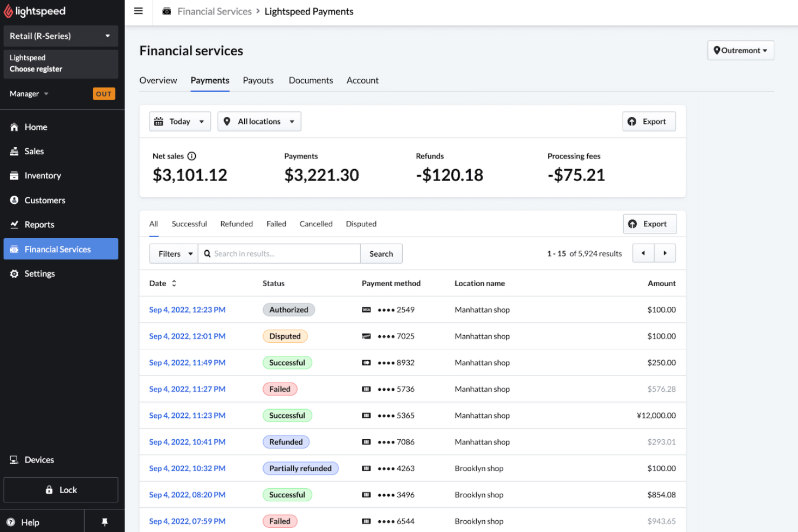
Task: Switch to the Payouts tab
Action: (x=258, y=80)
